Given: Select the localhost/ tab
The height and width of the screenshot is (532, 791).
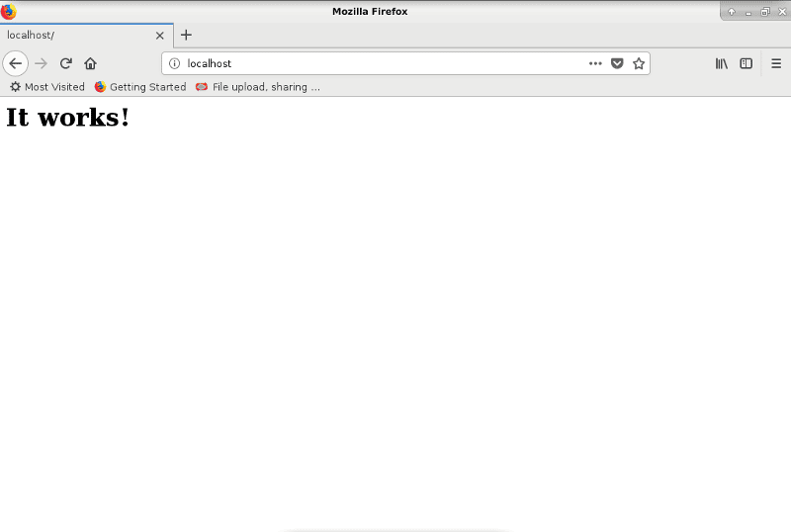Looking at the screenshot, I should click(87, 36).
